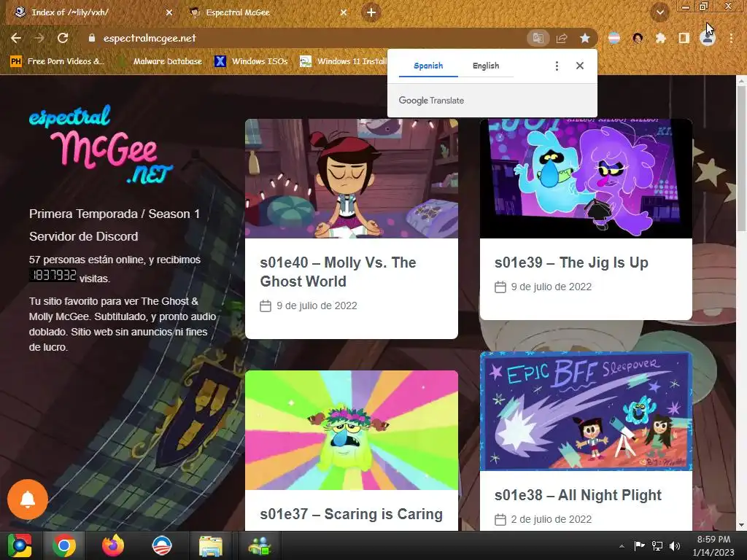
Task: Click the visit counter 1837932
Action: point(53,275)
